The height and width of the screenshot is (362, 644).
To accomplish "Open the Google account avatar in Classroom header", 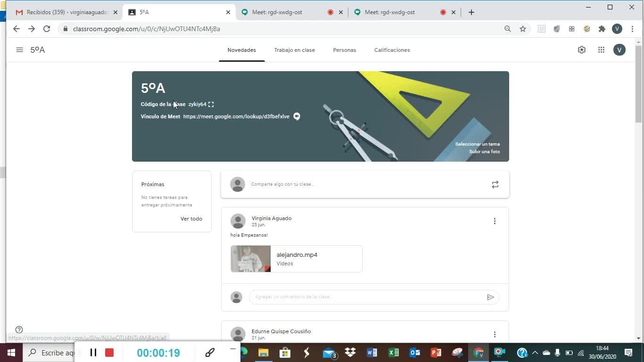I will pos(619,50).
